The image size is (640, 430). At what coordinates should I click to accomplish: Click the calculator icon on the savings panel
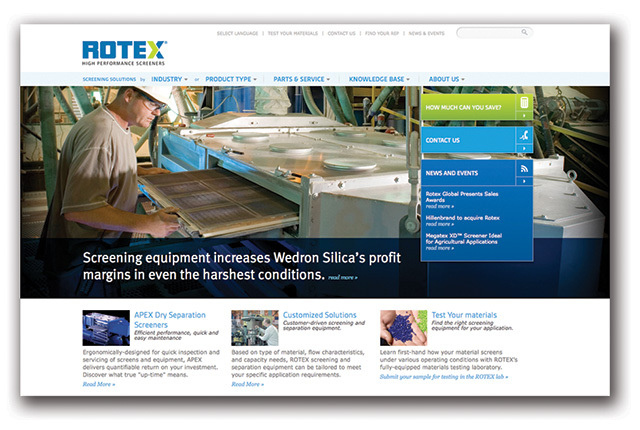tap(525, 102)
